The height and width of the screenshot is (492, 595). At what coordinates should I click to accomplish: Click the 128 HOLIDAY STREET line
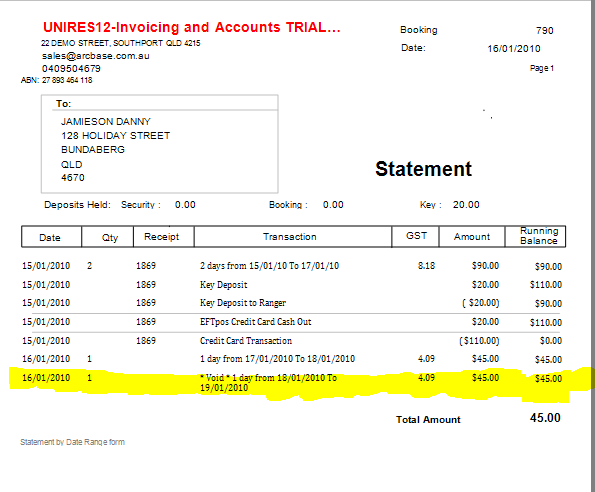click(x=115, y=135)
